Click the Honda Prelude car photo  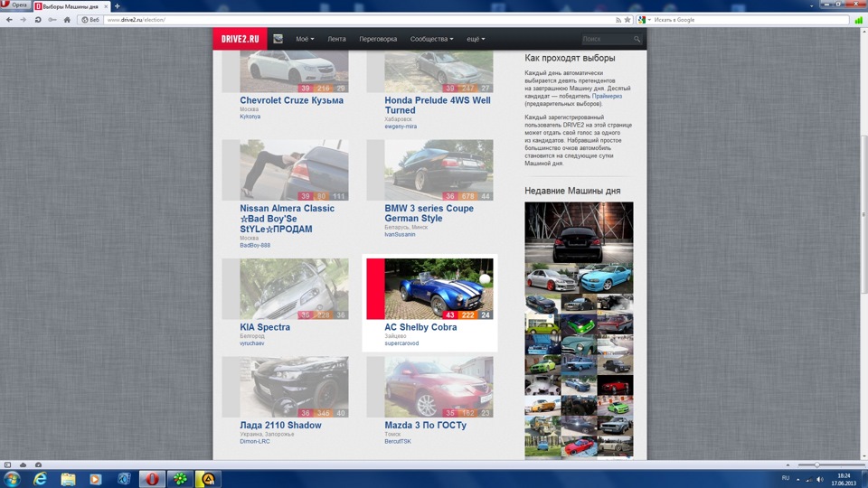tap(439, 71)
